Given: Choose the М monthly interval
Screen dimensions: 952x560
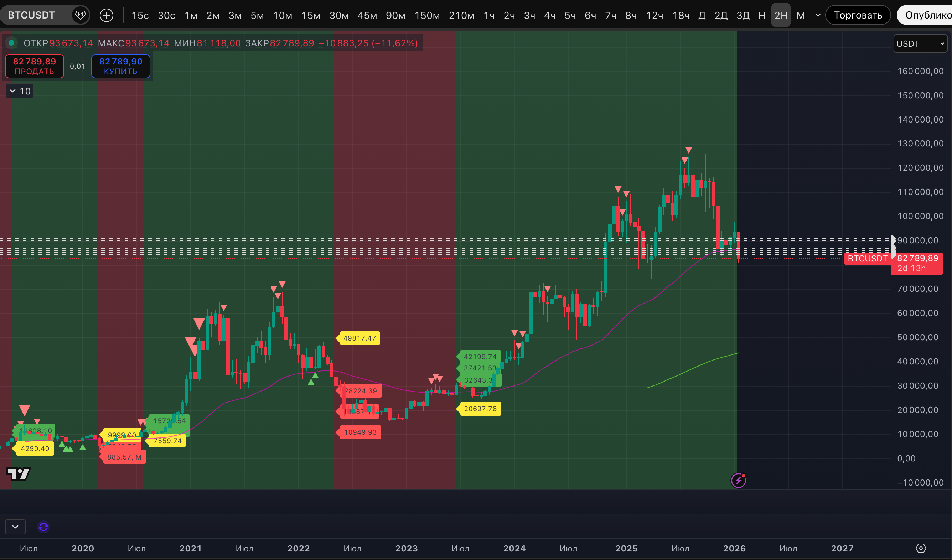Looking at the screenshot, I should click(801, 15).
